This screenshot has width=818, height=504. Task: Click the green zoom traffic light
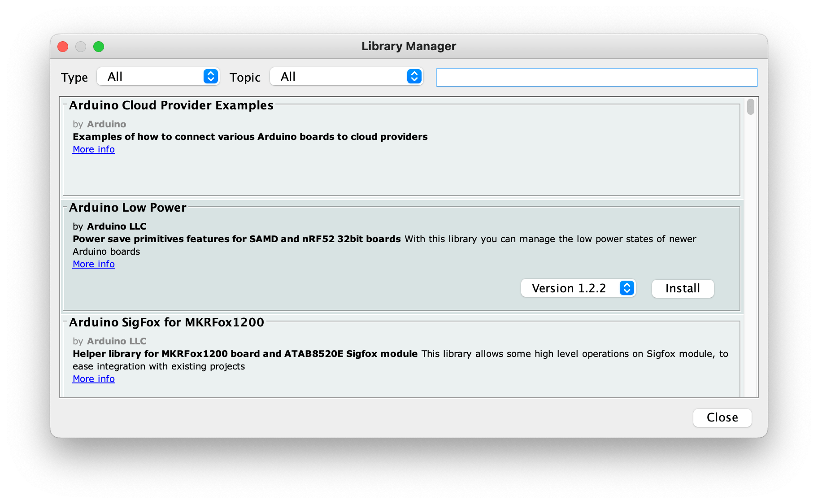click(x=99, y=46)
